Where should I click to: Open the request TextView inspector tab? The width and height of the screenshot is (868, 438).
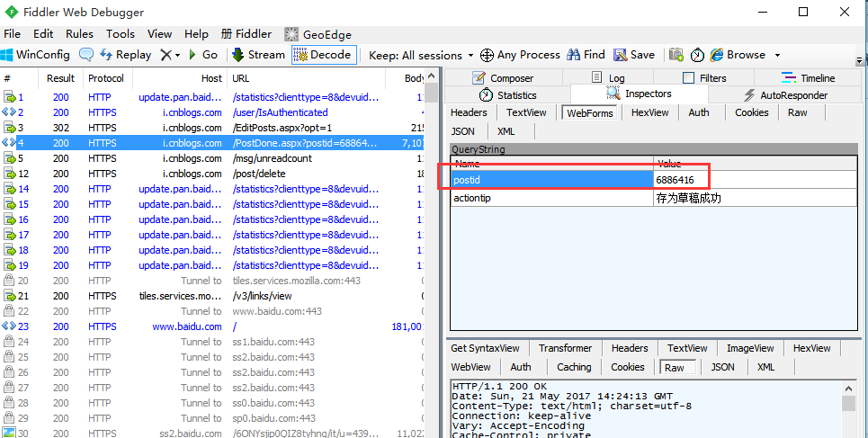[526, 112]
